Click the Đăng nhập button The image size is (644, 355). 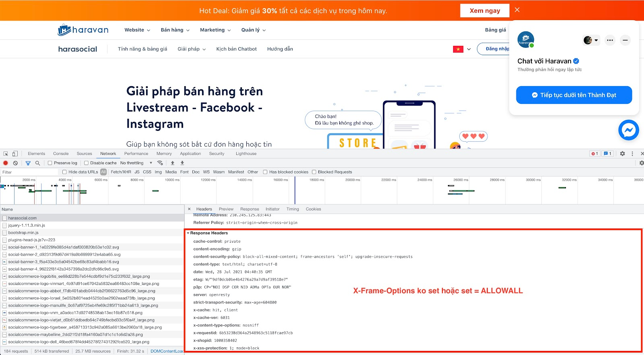493,49
